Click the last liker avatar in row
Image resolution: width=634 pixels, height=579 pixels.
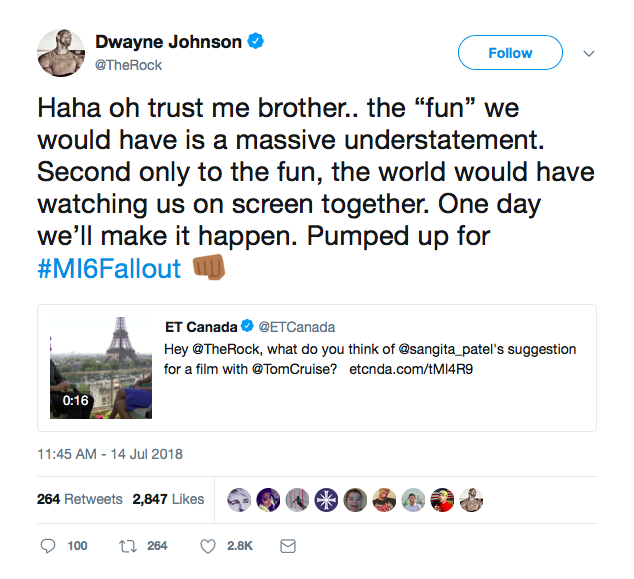click(x=473, y=499)
